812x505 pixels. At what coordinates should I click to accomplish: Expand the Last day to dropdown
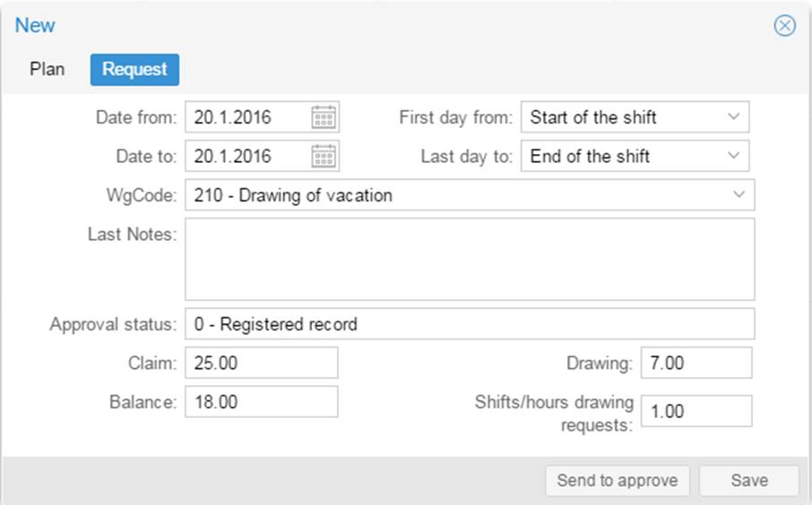[733, 156]
